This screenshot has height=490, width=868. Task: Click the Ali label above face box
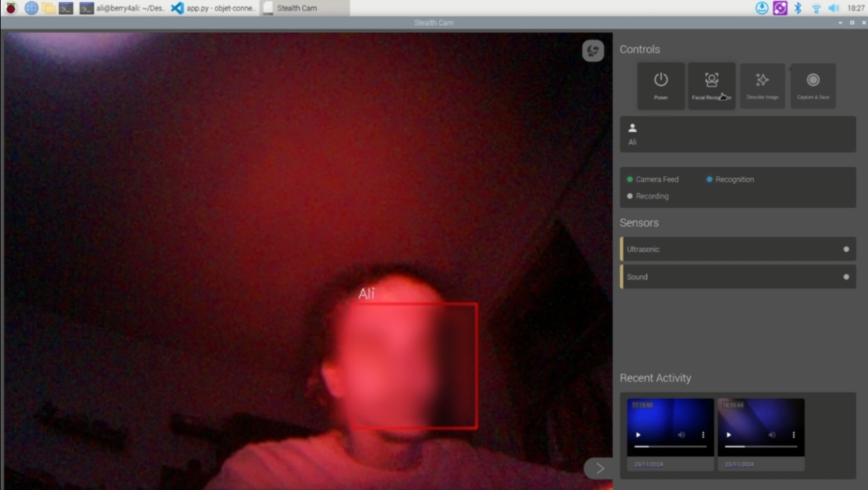(x=366, y=294)
